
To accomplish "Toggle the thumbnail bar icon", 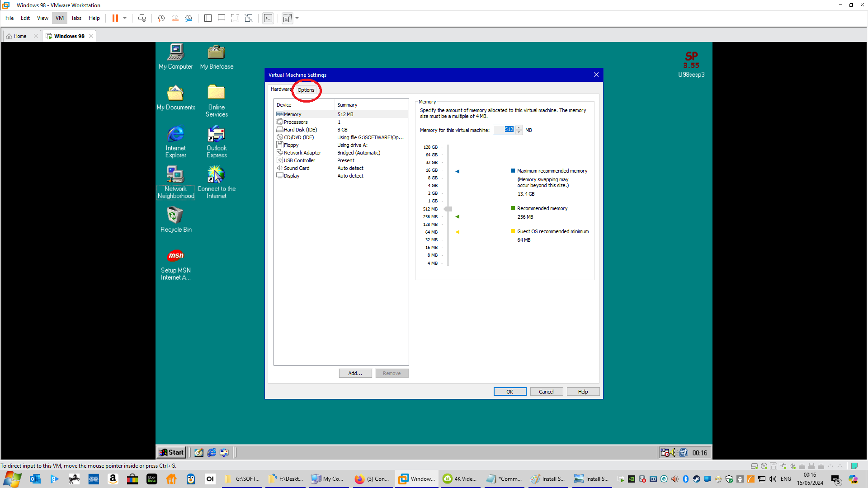I will [222, 18].
